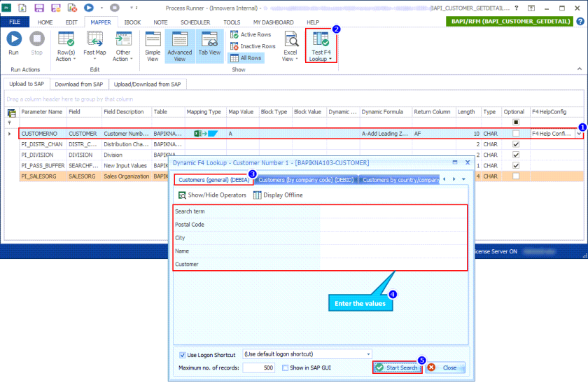Screen dimensions: 588x385
Task: Expand F4 Help Config dropdown in CUSTOMERNO row
Action: tap(580, 134)
